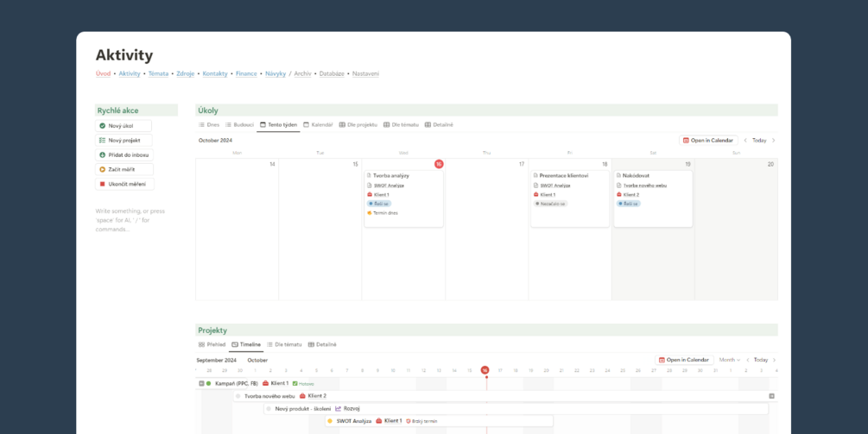Open the Kontakty navigation link
Image resolution: width=868 pixels, height=434 pixels.
pos(215,73)
